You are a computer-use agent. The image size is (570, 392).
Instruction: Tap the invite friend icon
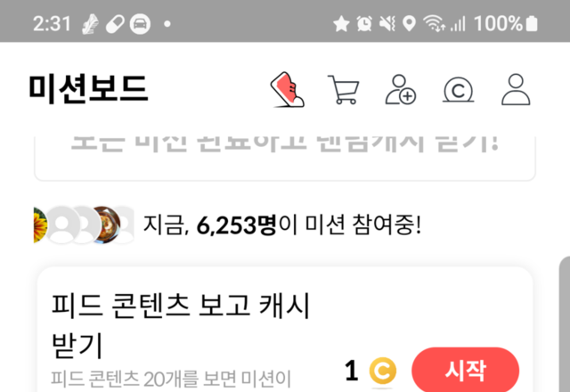400,89
